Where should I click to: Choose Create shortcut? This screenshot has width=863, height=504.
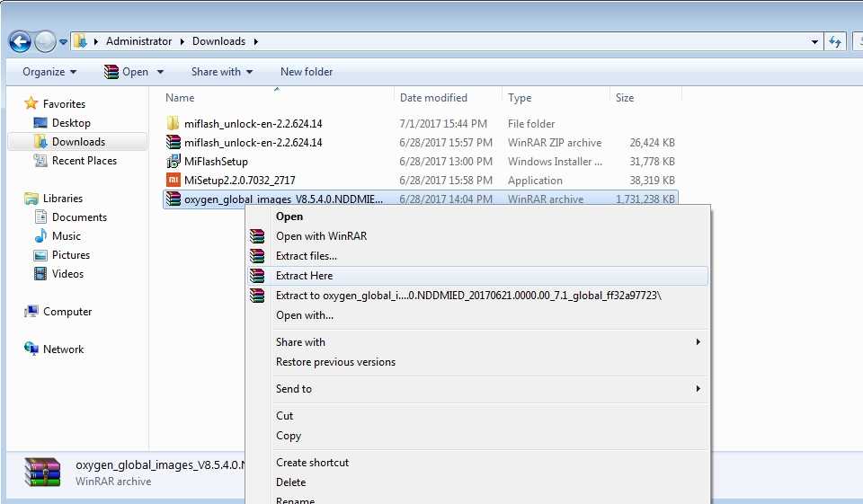(477, 463)
